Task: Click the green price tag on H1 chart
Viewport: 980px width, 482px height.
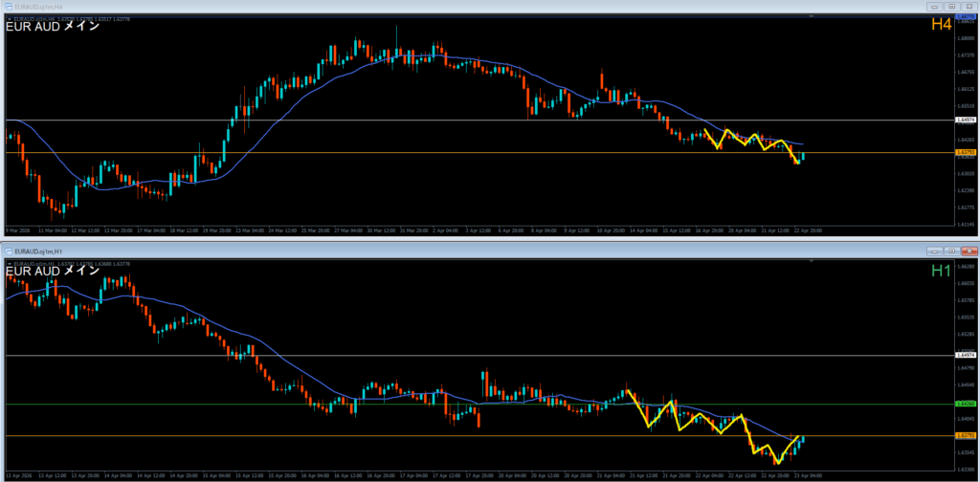Action: pos(966,404)
